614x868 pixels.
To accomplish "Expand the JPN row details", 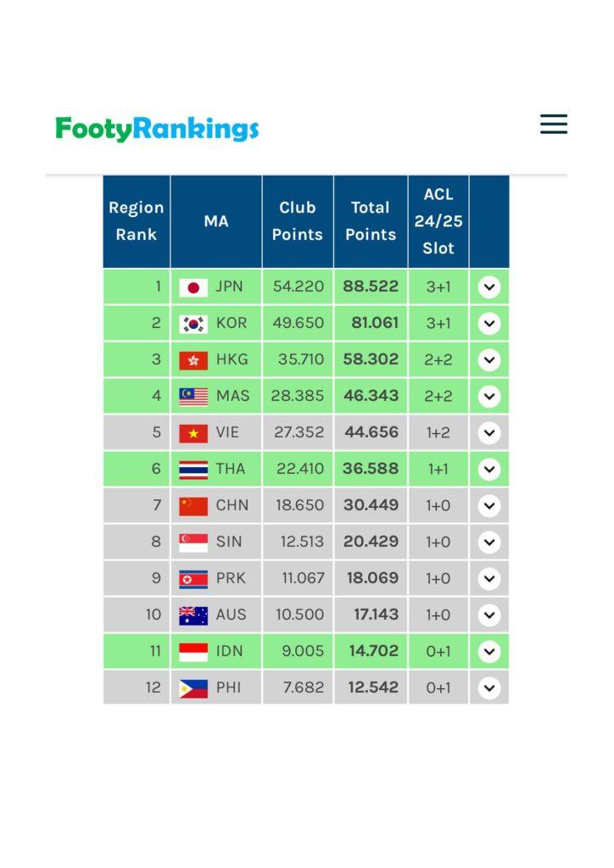I will (489, 287).
